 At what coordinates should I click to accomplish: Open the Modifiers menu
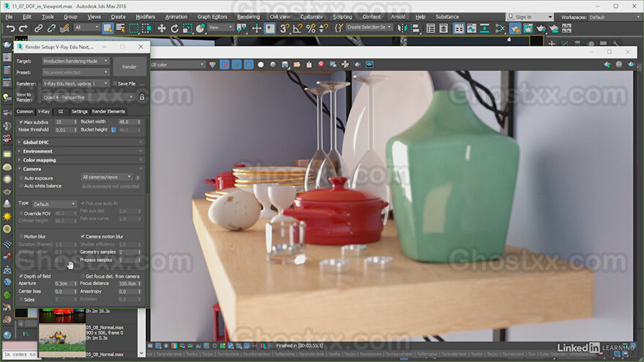pos(146,17)
